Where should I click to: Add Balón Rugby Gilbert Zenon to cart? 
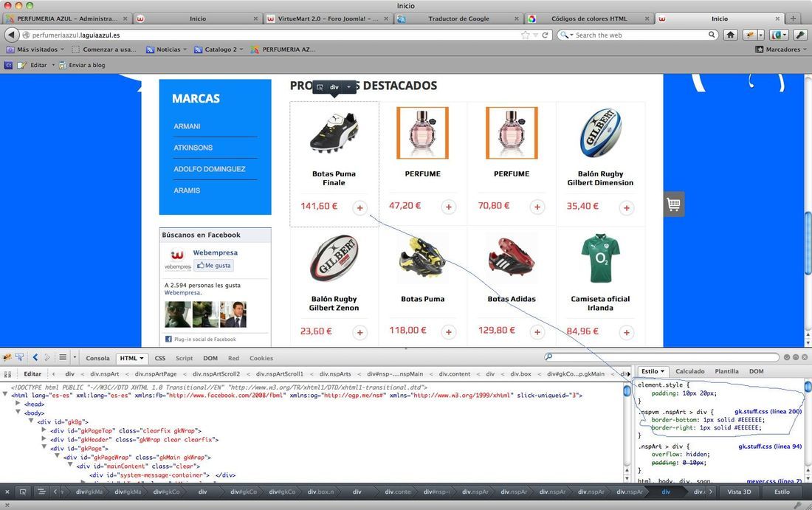[360, 332]
